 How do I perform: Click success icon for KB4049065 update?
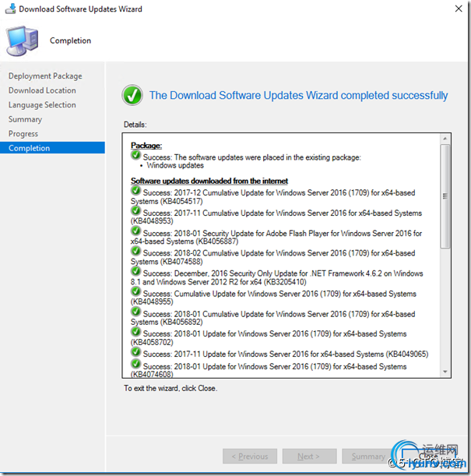click(135, 352)
